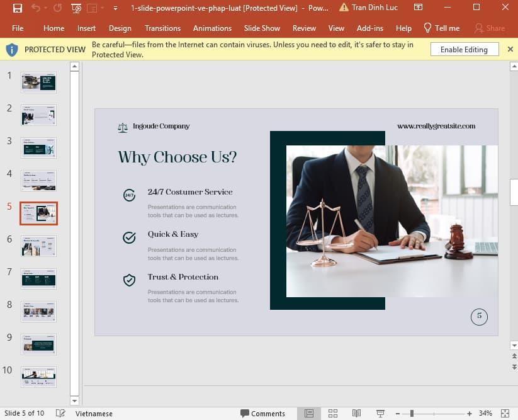Open the Customize Quick Access Toolbar menu
Image resolution: width=518 pixels, height=420 pixels.
[x=114, y=8]
